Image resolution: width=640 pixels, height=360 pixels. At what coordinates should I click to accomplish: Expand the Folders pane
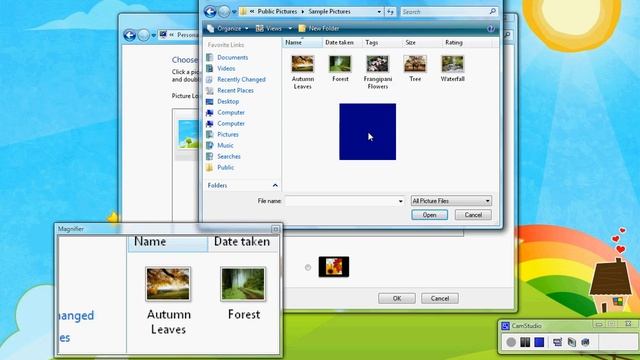click(275, 186)
